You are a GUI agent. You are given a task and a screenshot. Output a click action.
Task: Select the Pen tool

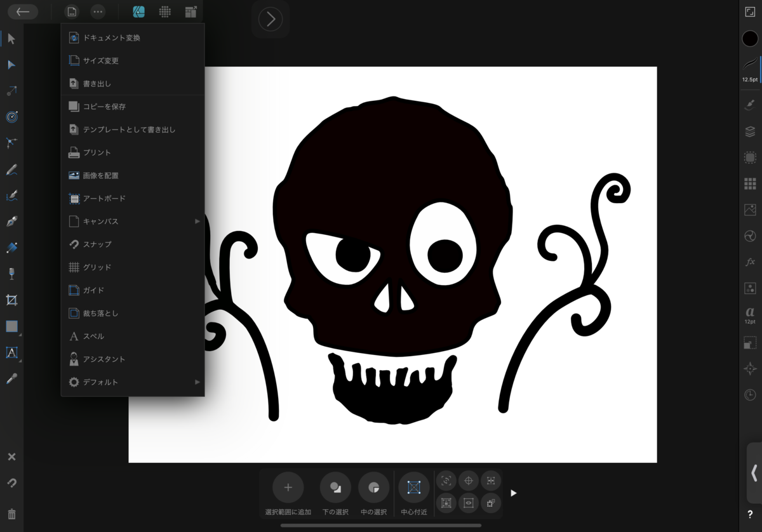click(11, 222)
